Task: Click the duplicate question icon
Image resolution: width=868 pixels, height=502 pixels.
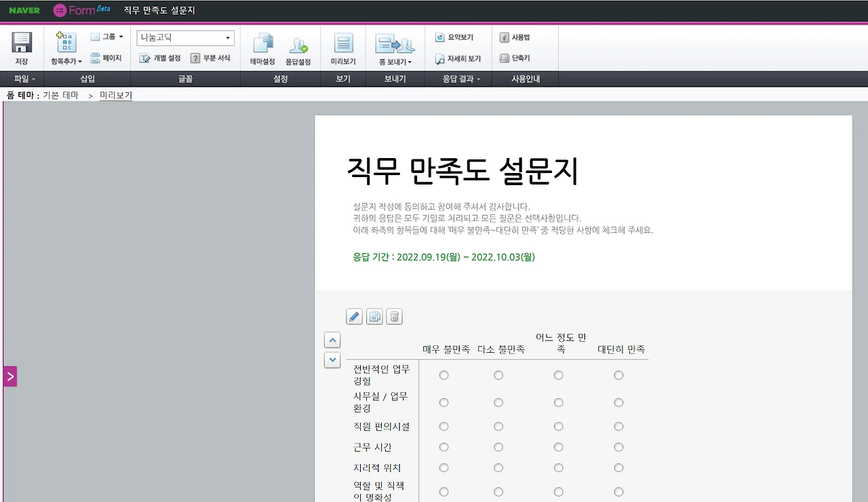Action: [374, 316]
